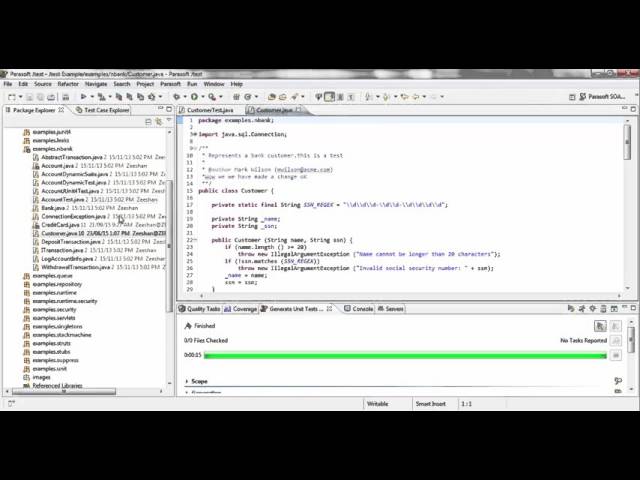Select Generate Unit Tests tab
Image resolution: width=640 pixels, height=480 pixels.
point(296,309)
